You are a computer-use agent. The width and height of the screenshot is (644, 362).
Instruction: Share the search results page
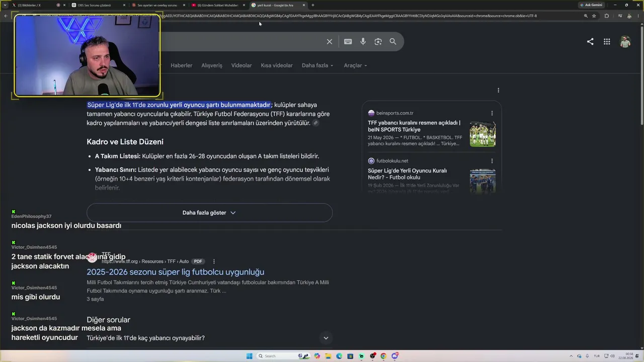click(x=590, y=42)
